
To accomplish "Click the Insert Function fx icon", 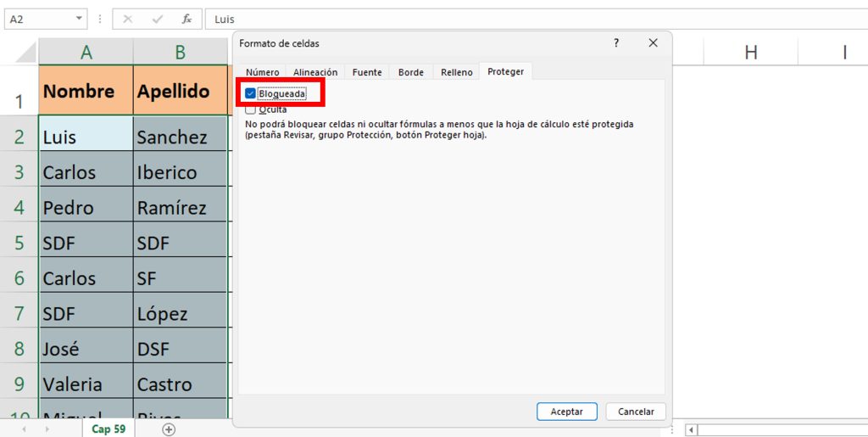I will pos(186,19).
